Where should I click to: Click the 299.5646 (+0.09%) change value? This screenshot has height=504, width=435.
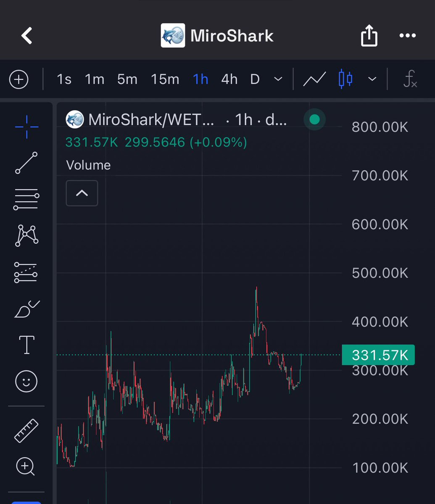pos(186,142)
